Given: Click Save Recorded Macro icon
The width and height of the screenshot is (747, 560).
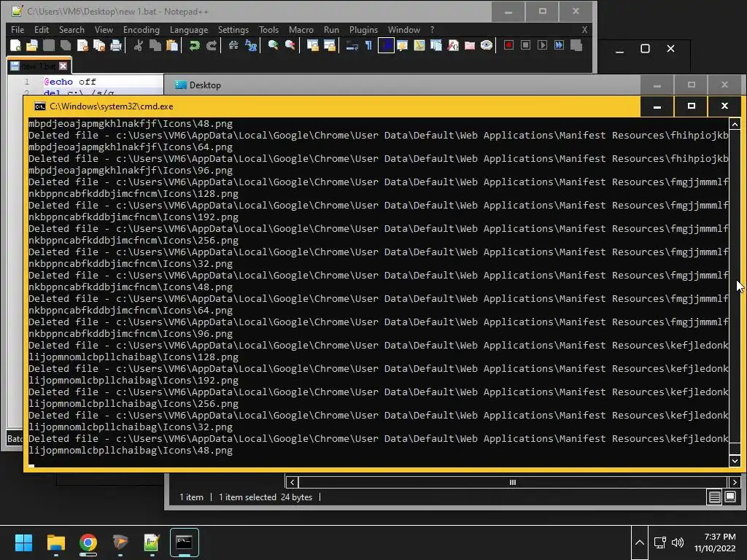Looking at the screenshot, I should click(576, 45).
